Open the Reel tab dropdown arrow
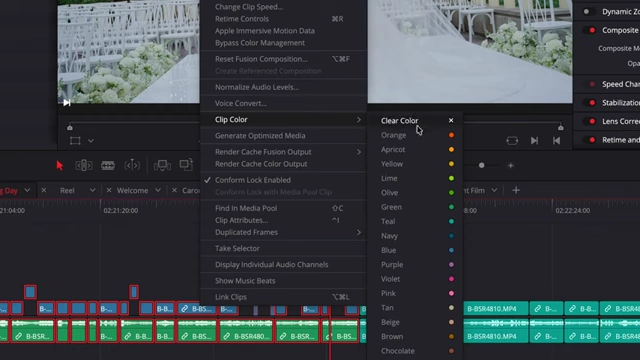640x360 pixels. (92, 190)
